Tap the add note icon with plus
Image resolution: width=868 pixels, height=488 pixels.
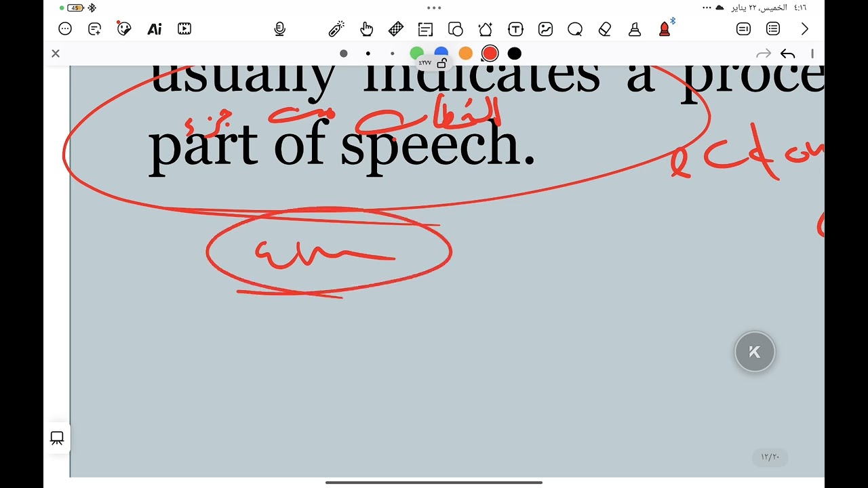[95, 29]
